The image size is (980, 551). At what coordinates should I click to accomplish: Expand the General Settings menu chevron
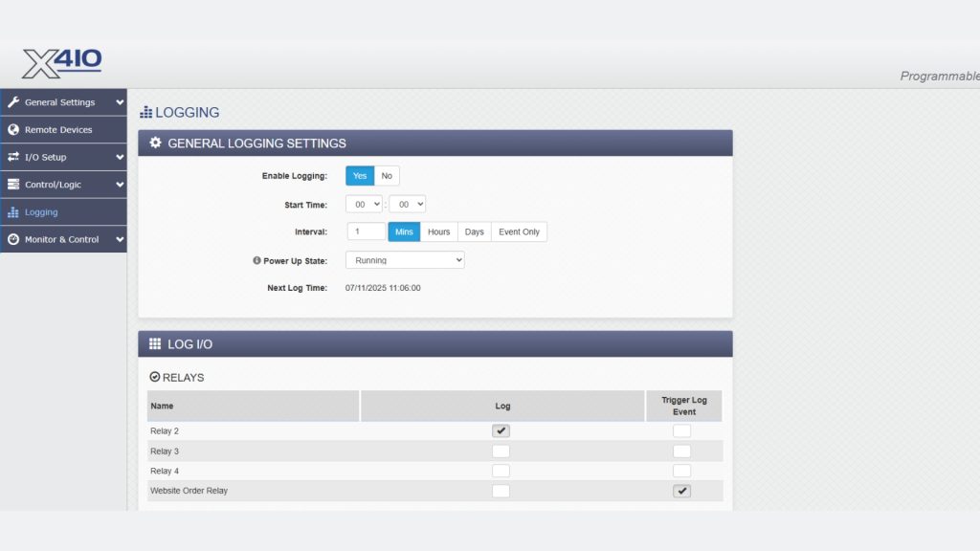120,102
